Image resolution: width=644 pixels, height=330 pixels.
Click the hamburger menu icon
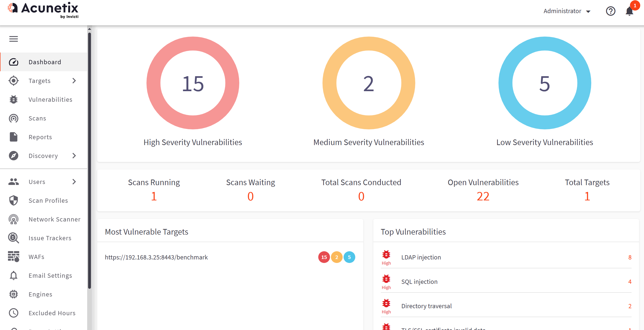pos(14,39)
